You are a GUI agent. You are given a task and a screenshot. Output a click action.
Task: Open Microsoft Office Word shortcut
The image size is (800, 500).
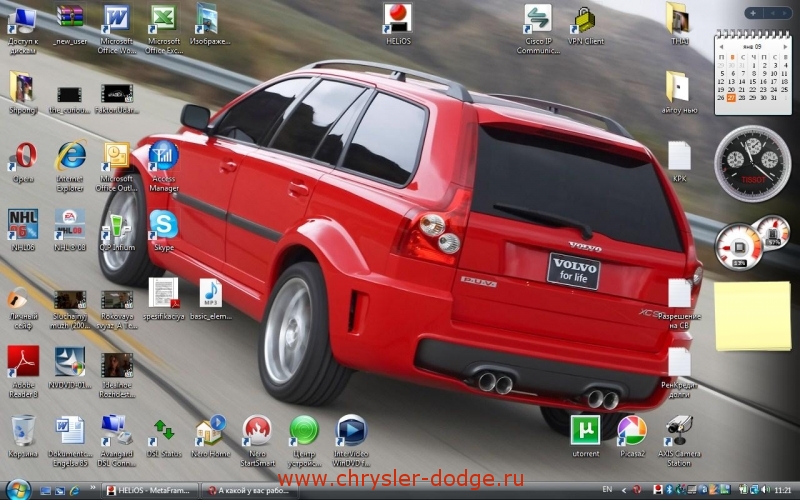[117, 19]
